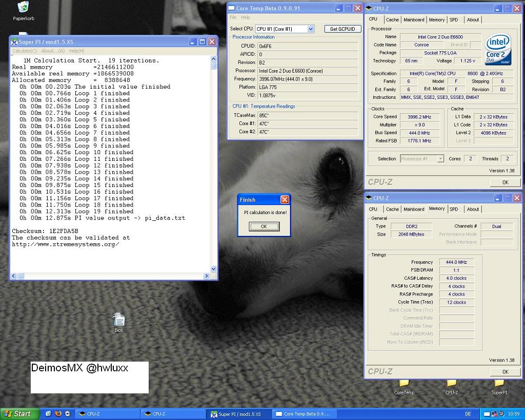Click the Core Speed value 3996.2 MHz
Viewport: 525px width, 420px height.
pos(419,117)
